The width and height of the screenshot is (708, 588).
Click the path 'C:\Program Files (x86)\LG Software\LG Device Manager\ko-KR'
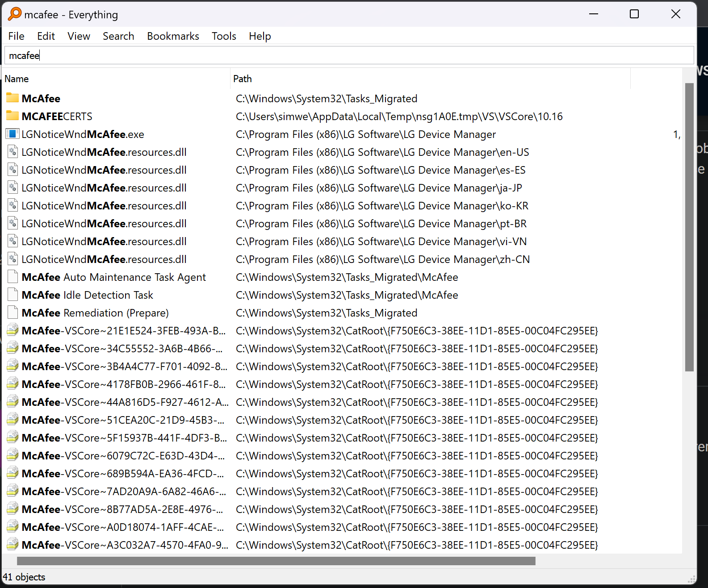pyautogui.click(x=382, y=205)
